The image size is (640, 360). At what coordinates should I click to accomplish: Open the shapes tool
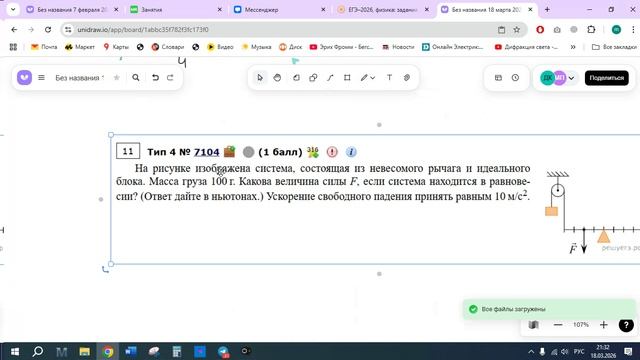313,78
